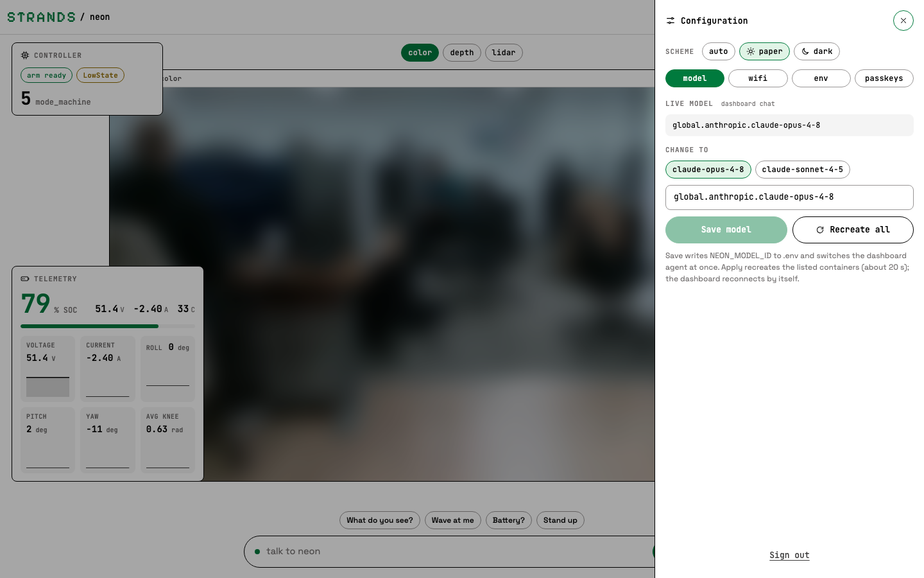Click the Telemetry battery icon
Viewport: 924px width, 578px height.
[25, 279]
